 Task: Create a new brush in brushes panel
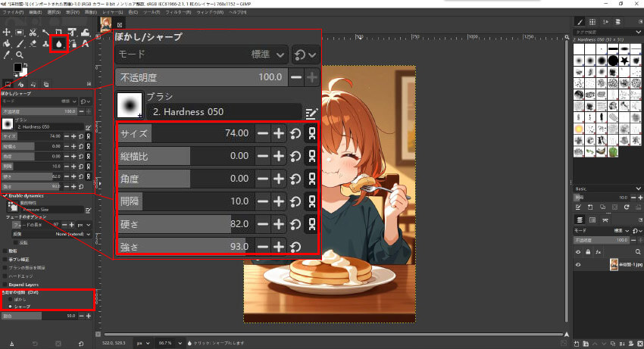[x=590, y=207]
